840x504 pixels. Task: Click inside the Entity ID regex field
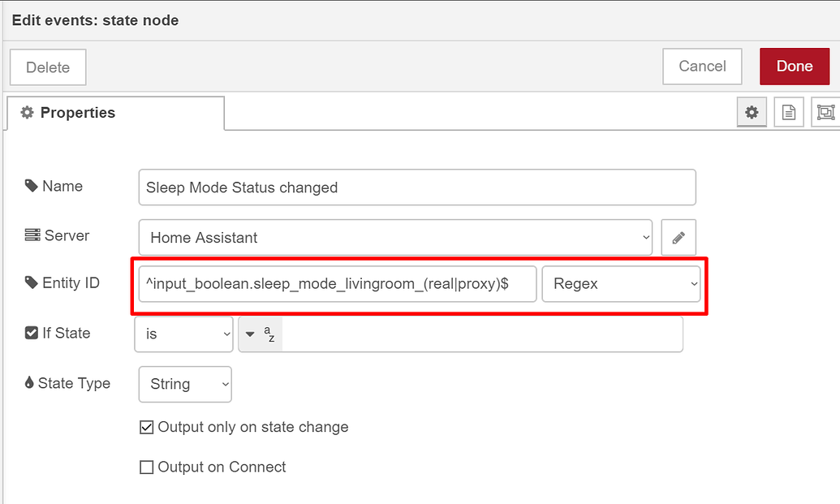[337, 284]
